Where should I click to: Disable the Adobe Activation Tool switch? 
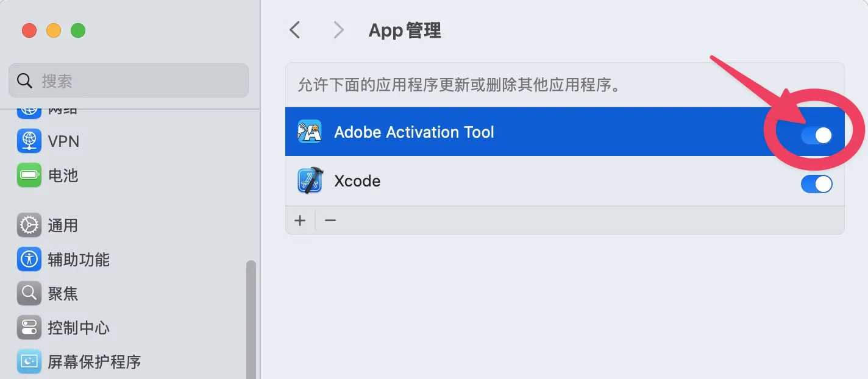pyautogui.click(x=816, y=135)
